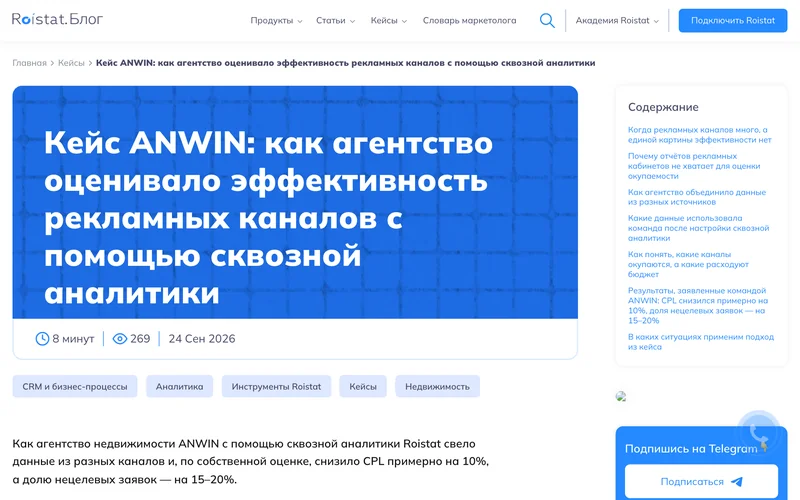Image resolution: width=800 pixels, height=500 pixels.
Task: Expand the Статьи menu chevron
Action: (x=352, y=21)
